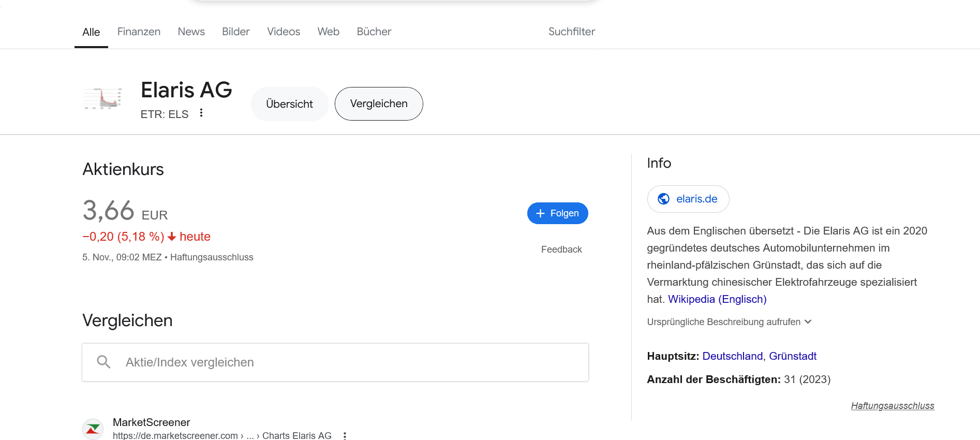The image size is (980, 440).
Task: Switch to the Finanzen tab
Action: pyautogui.click(x=139, y=32)
